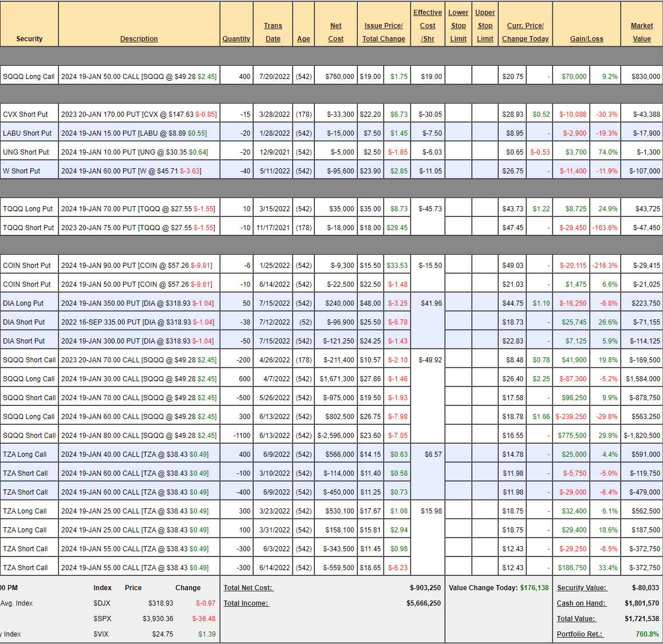Click the Trans Date column header
The height and width of the screenshot is (644, 663).
click(273, 32)
